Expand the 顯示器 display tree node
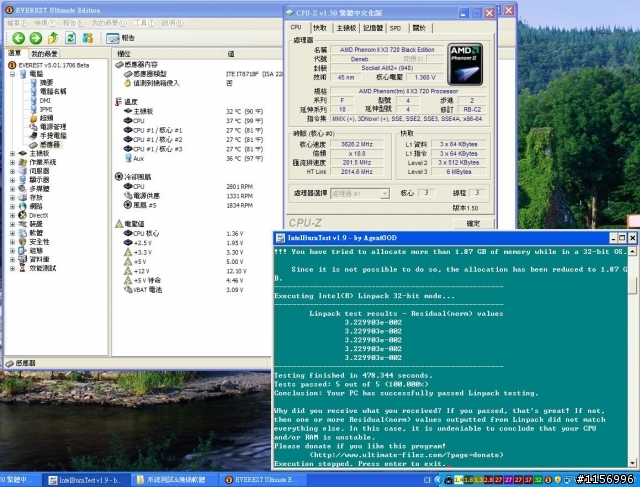640x487 pixels. tap(12, 180)
